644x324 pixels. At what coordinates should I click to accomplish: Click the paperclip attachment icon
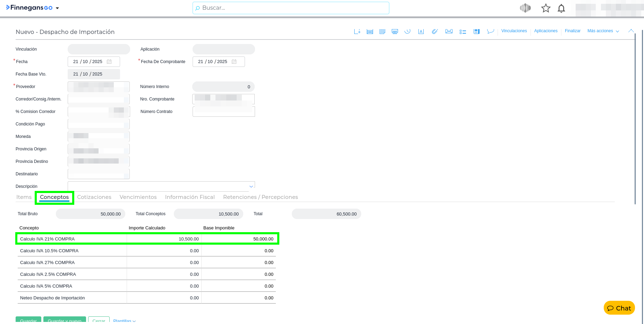point(434,32)
